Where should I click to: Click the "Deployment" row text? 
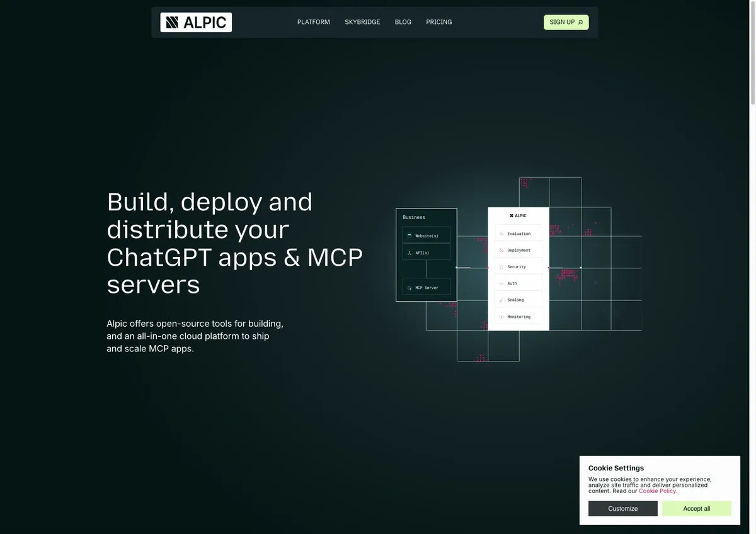(x=519, y=250)
